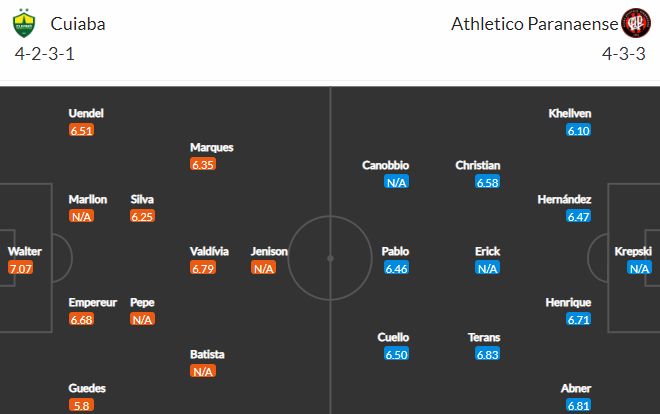Click Henrique's 6.71 rating badge
The image size is (660, 414).
pos(578,319)
